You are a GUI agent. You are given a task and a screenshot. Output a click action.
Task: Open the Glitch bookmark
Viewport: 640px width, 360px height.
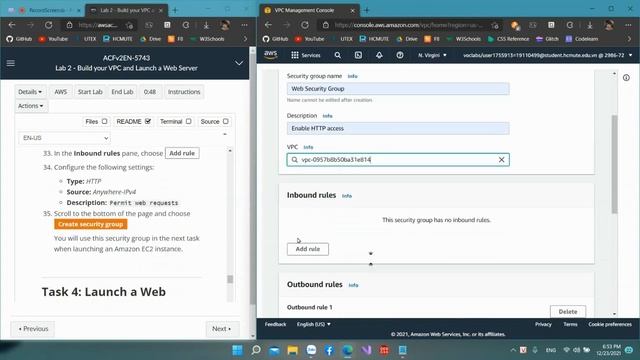(547, 39)
